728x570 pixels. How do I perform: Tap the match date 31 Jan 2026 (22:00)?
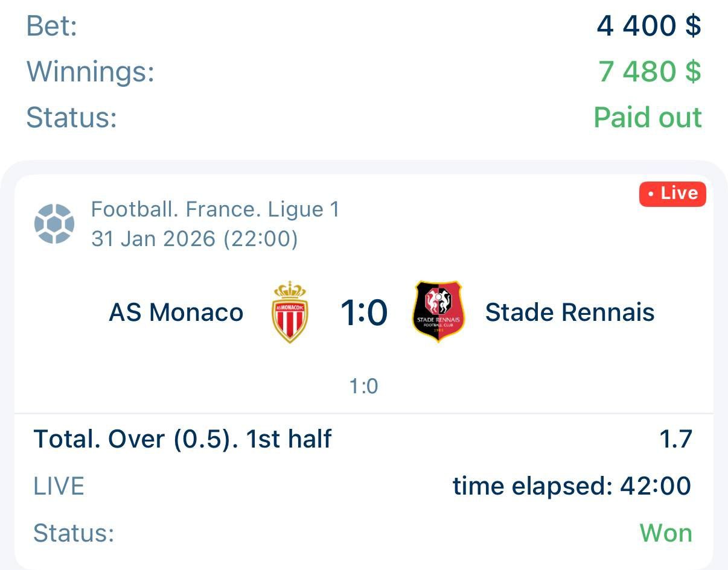[x=194, y=239]
